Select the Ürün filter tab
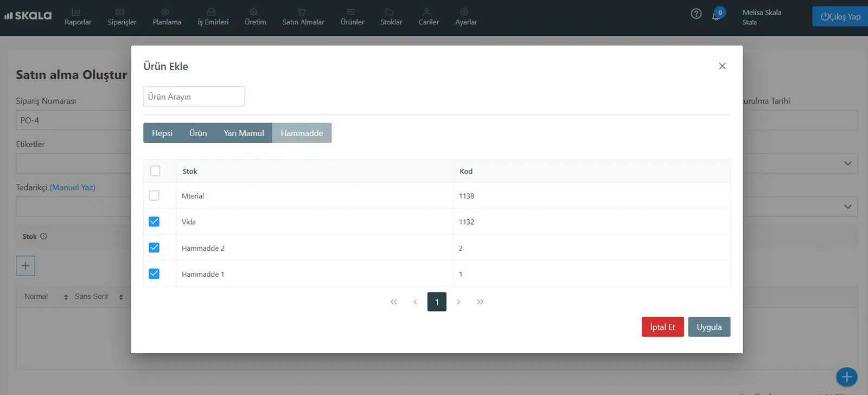 198,133
